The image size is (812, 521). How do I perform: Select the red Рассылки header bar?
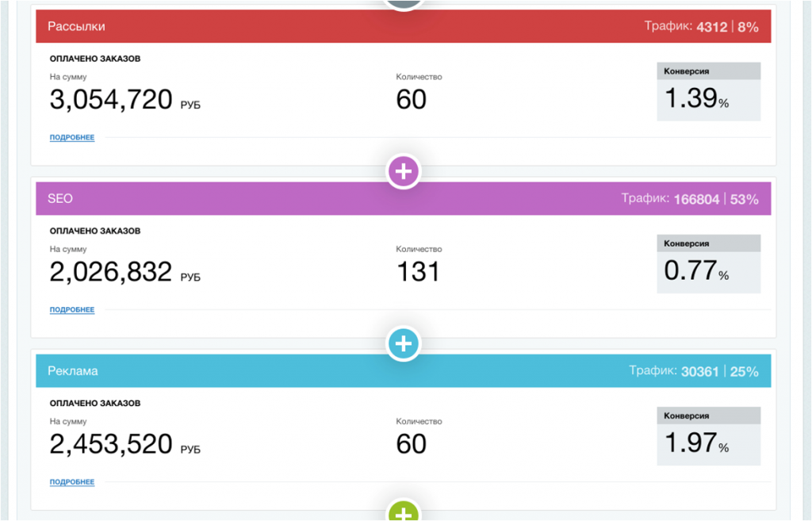coord(404,26)
